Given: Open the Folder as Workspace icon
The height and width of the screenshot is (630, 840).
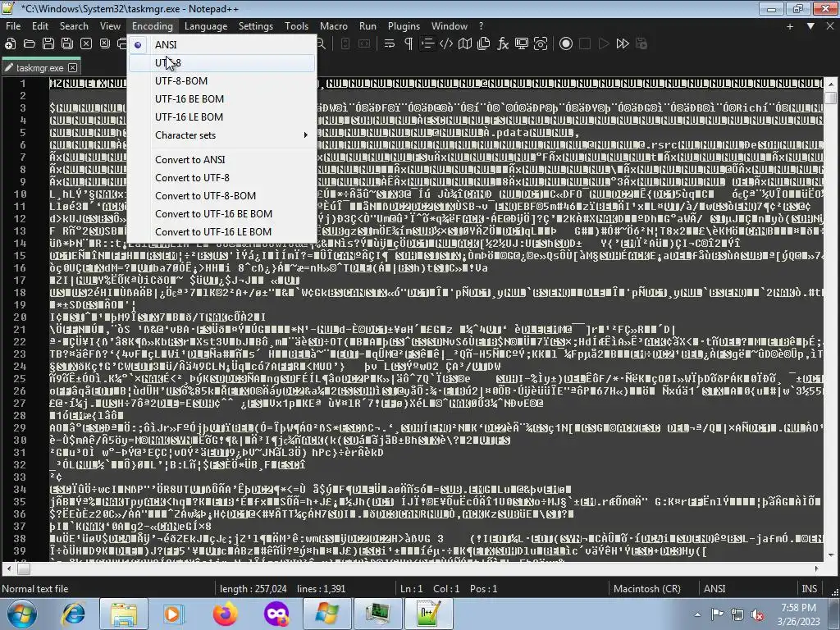Looking at the screenshot, I should point(521,44).
